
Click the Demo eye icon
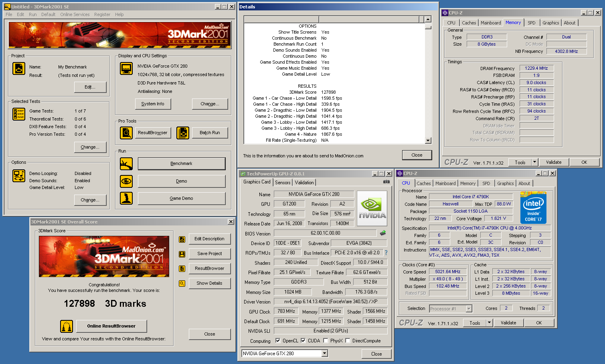[x=126, y=181]
